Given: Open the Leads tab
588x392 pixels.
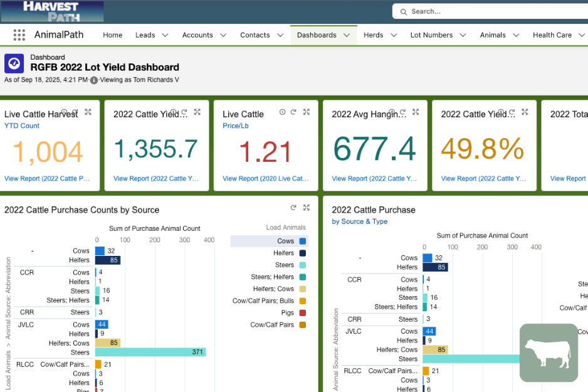Looking at the screenshot, I should pyautogui.click(x=145, y=35).
